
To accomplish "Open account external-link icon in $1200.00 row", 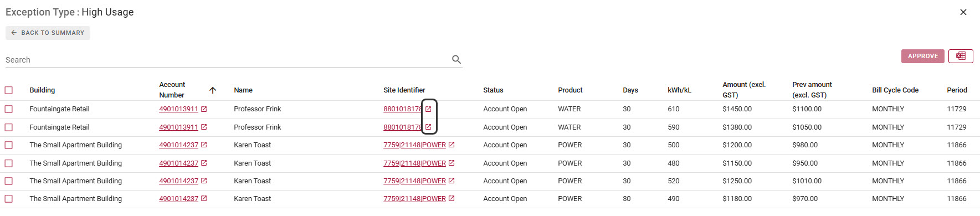I will (204, 145).
